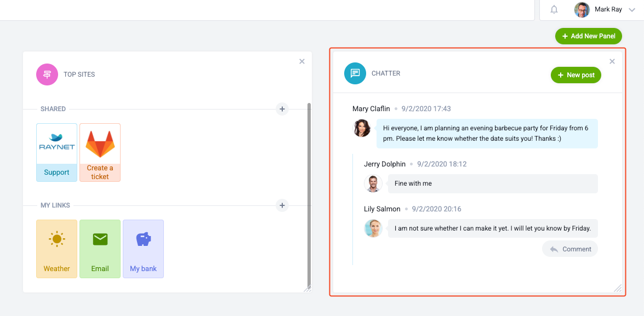Add a new link under MY LINKS section
This screenshot has height=316, width=644.
(x=282, y=205)
